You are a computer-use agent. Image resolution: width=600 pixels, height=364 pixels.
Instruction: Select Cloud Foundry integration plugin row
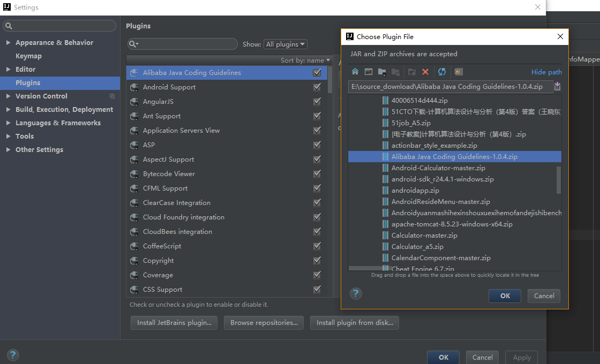pos(227,217)
